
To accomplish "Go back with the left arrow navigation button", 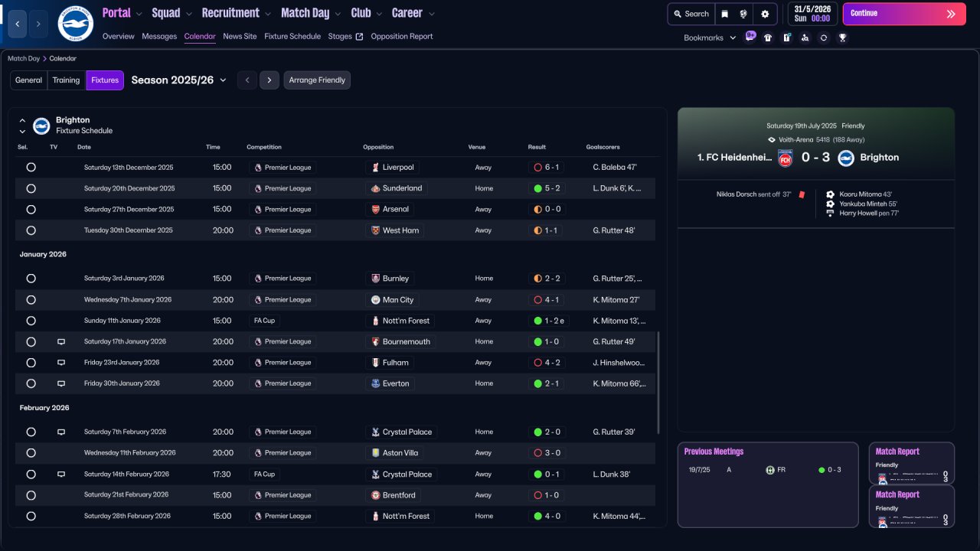I will click(18, 24).
